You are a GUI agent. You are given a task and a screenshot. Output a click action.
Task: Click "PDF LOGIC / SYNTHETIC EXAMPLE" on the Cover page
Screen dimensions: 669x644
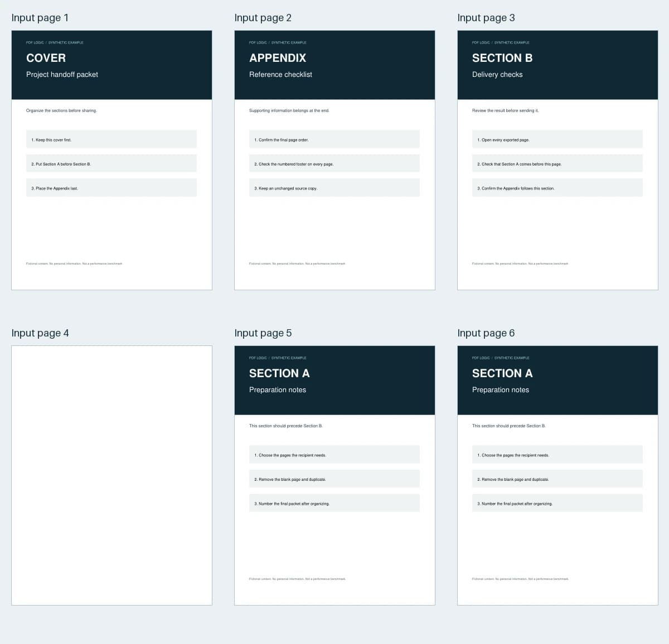point(55,42)
